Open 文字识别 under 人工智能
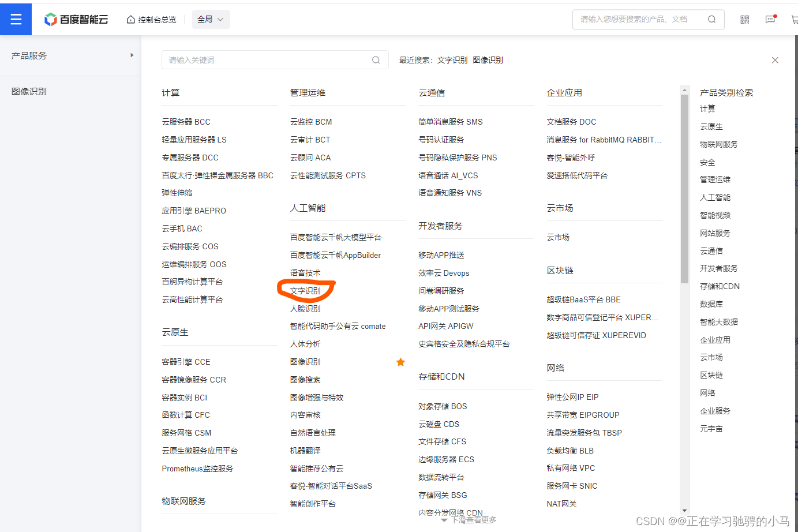The height and width of the screenshot is (532, 798). (305, 291)
